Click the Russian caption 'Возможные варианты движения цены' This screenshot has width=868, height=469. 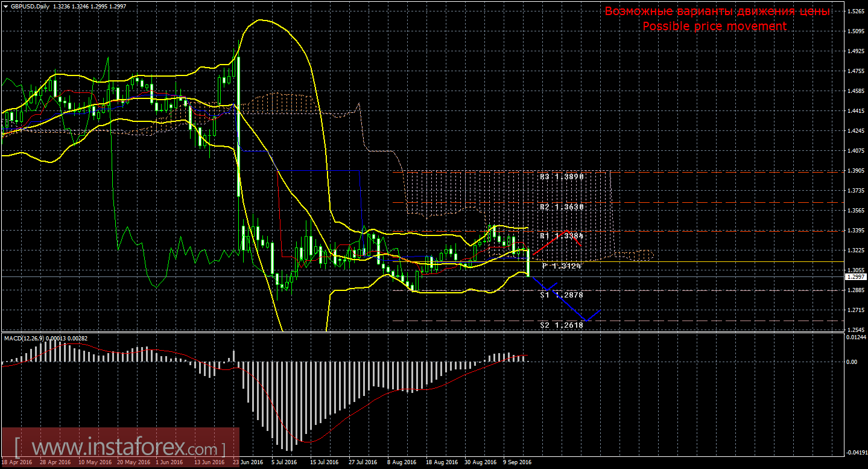[717, 11]
